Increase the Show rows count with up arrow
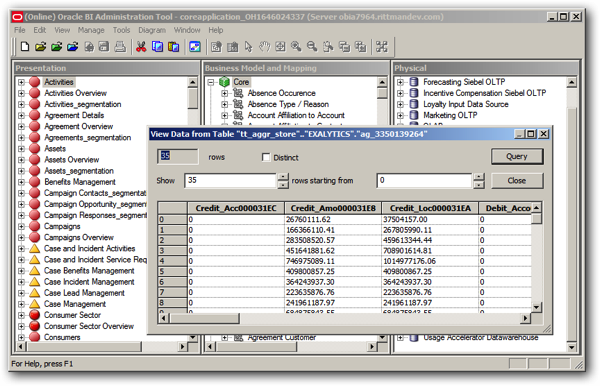 (x=283, y=177)
